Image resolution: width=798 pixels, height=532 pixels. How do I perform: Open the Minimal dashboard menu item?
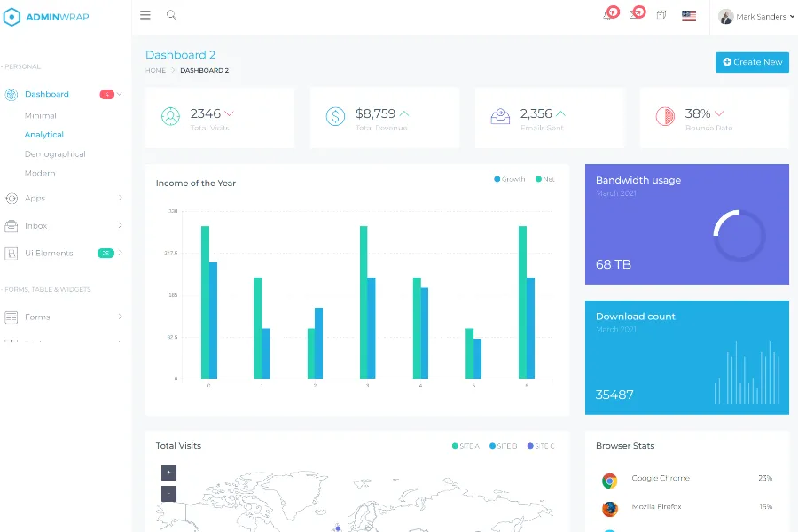pos(41,115)
